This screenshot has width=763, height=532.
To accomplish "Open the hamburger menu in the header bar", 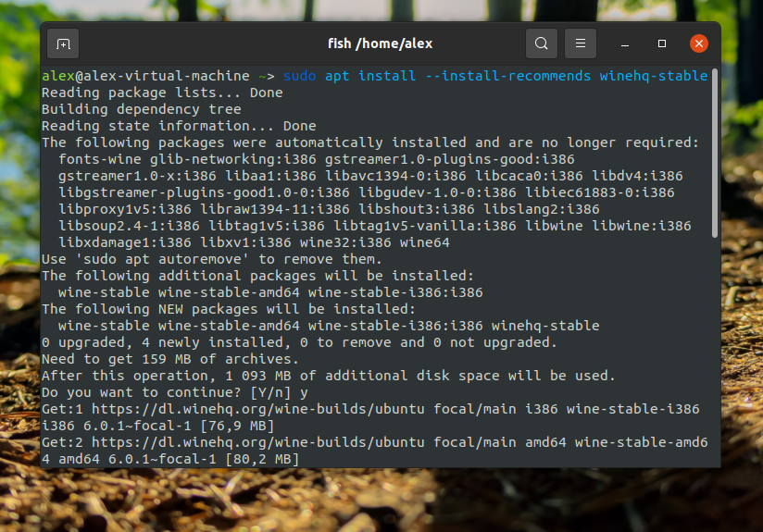I will (x=581, y=43).
